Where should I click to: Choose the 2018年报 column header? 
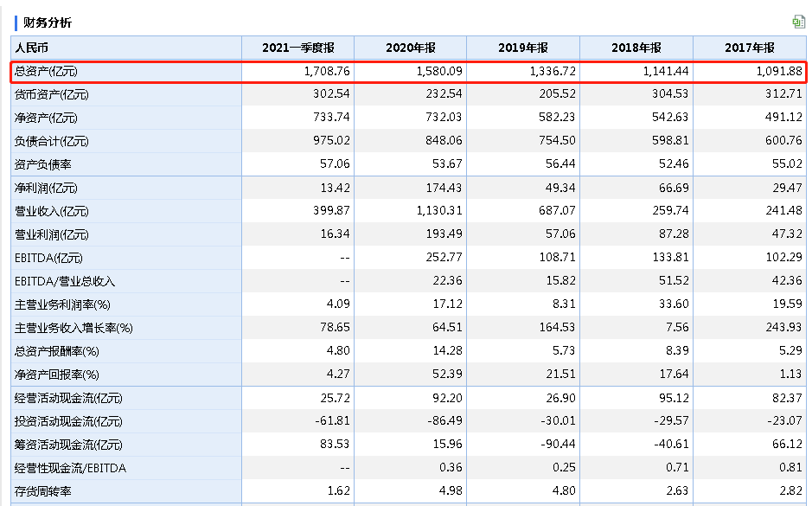(x=636, y=48)
